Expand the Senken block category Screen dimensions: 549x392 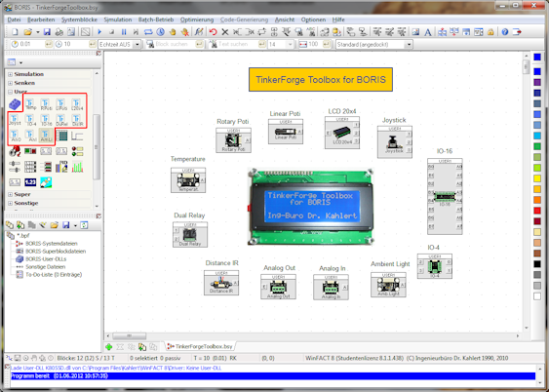pyautogui.click(x=10, y=83)
